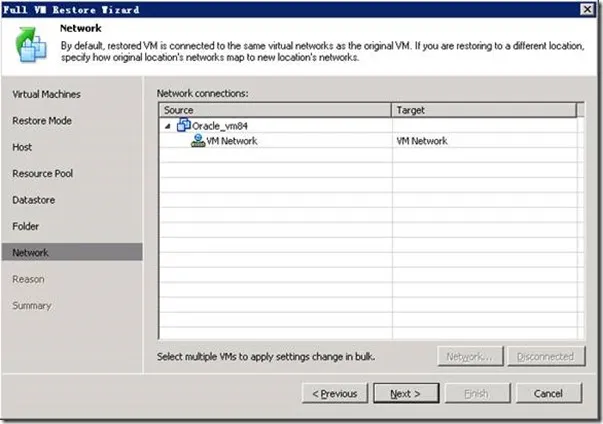Viewport: 603px width, 424px height.
Task: Open the Folder step
Action: [25, 226]
